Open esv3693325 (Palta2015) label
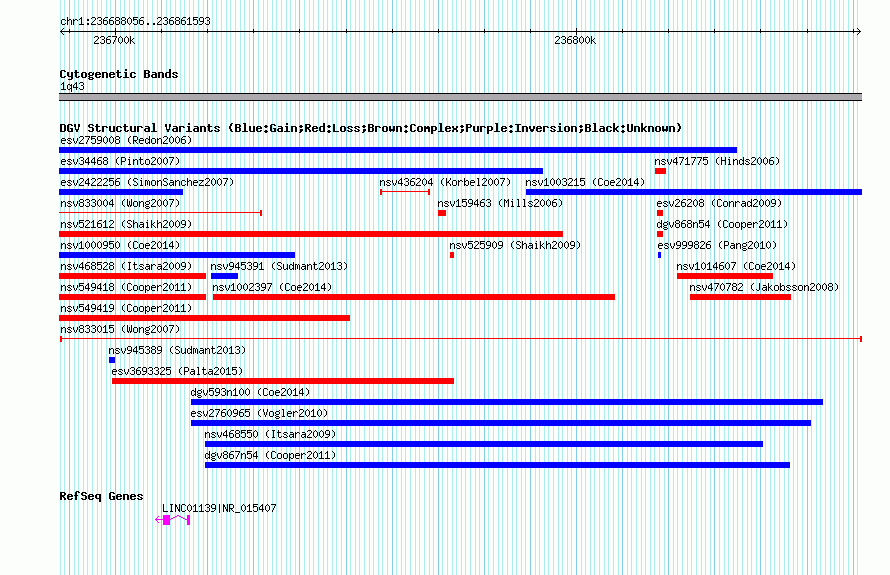 coord(177,371)
